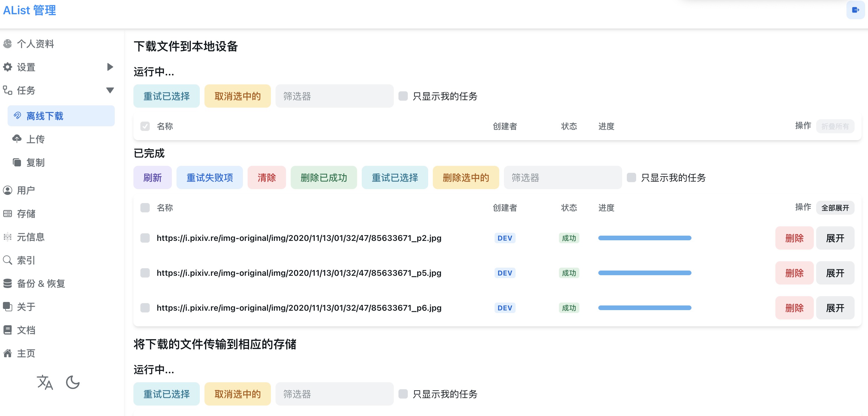This screenshot has width=868, height=416.
Task: Toggle dark mode moon icon
Action: tap(73, 382)
